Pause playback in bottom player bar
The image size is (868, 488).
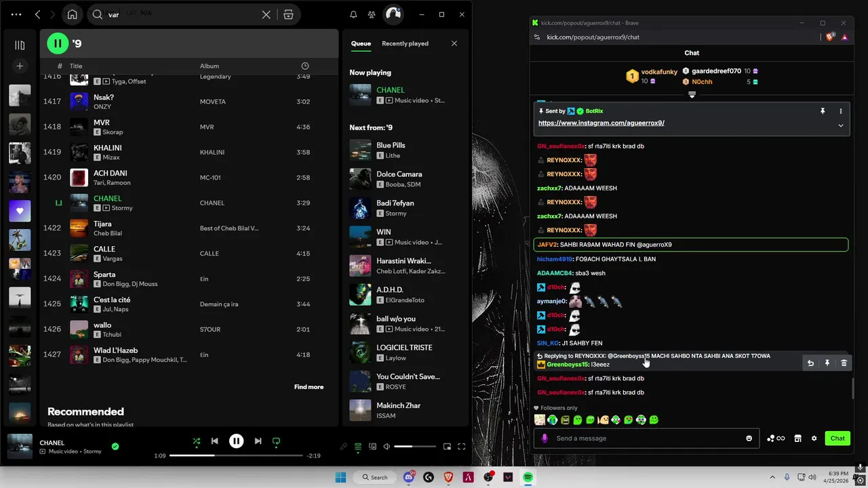236,441
